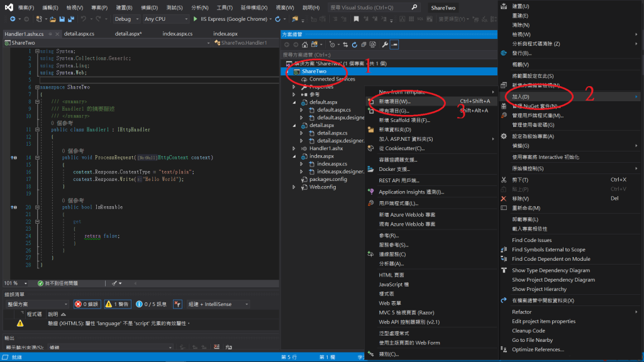Viewport: 644px width, 362px height.
Task: Start debugging with green play arrow
Action: [x=195, y=19]
